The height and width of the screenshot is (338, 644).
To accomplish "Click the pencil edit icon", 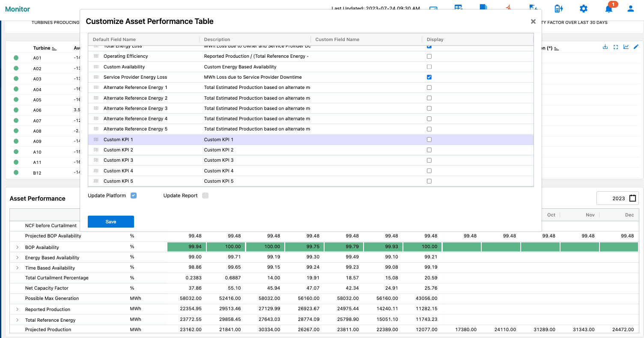I will click(x=636, y=47).
